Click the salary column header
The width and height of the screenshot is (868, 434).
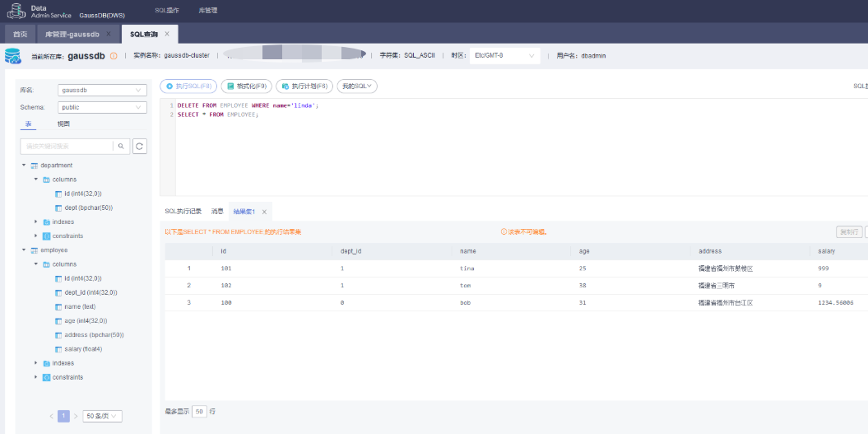(827, 251)
